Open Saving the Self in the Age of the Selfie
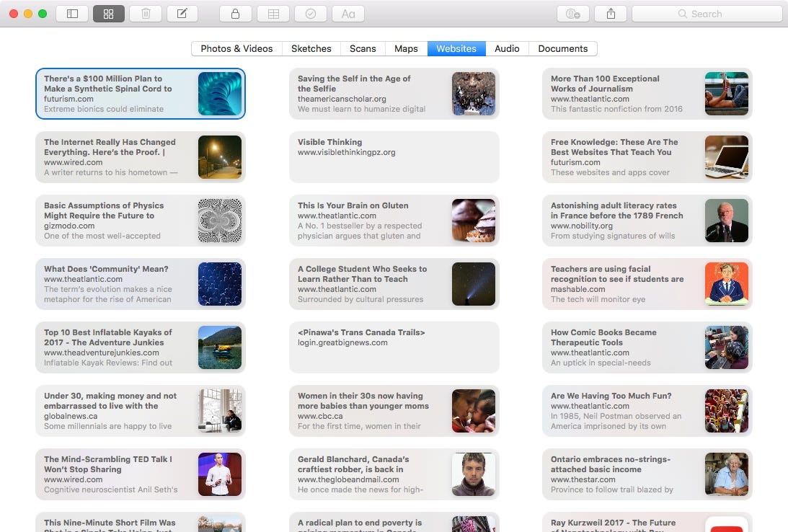This screenshot has height=532, width=788. coord(394,94)
